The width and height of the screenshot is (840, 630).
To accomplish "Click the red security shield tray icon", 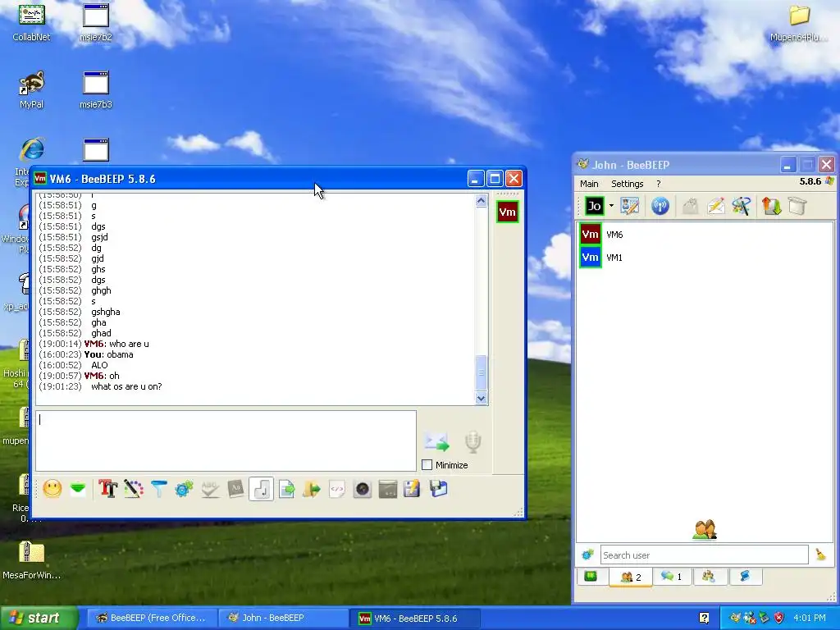I will (779, 619).
